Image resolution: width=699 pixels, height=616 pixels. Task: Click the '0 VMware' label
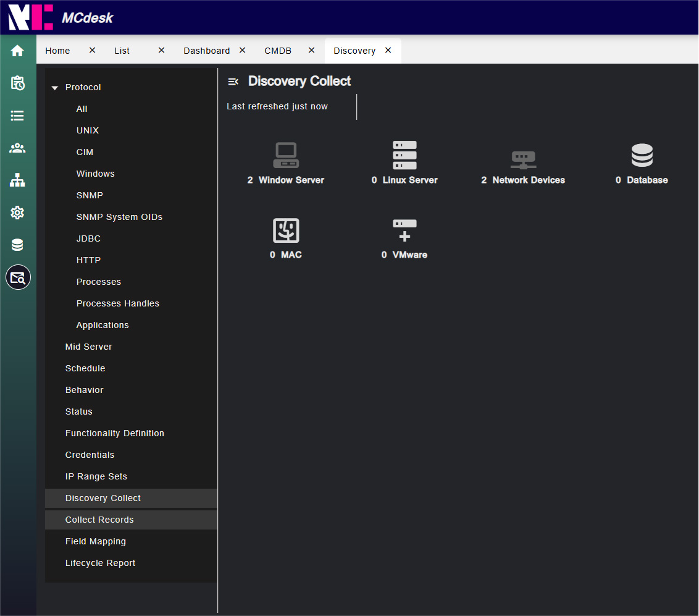tap(404, 255)
